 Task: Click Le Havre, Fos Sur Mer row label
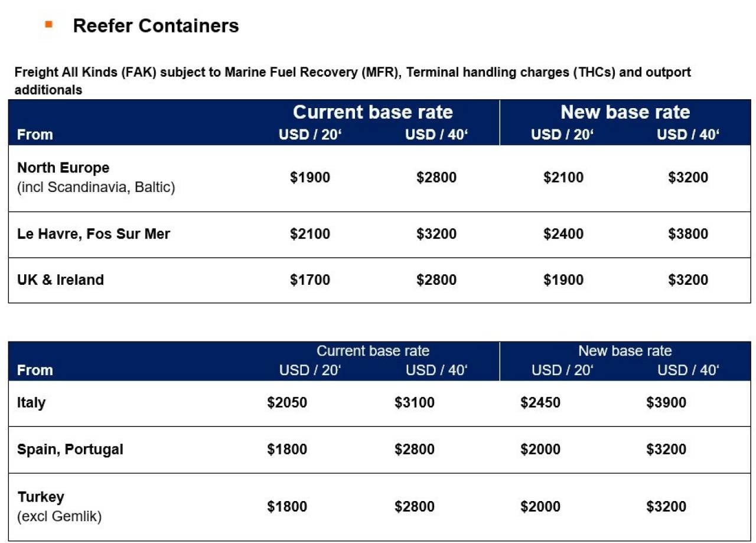(x=93, y=234)
